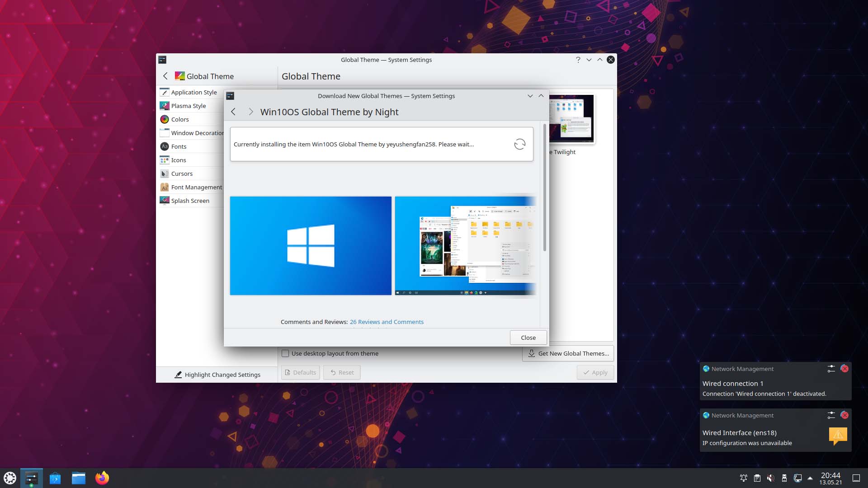Open the Plasma Style settings page
Image resolution: width=868 pixels, height=488 pixels.
coord(191,106)
